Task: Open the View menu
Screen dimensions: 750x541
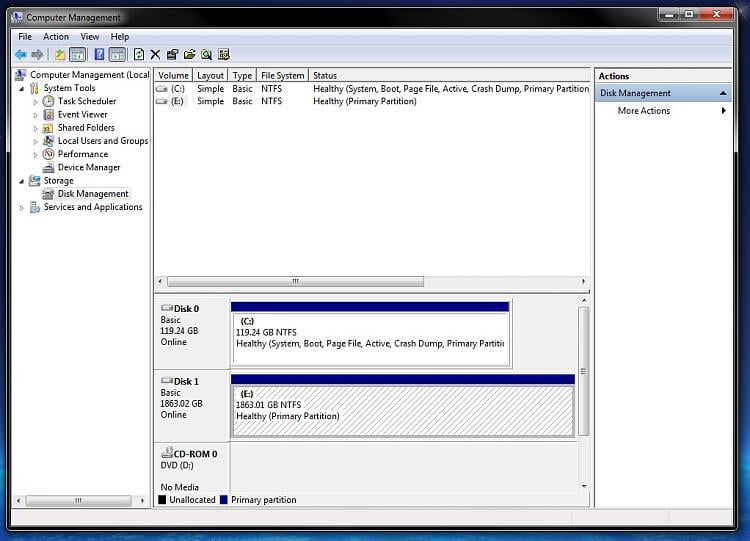Action: pos(89,37)
